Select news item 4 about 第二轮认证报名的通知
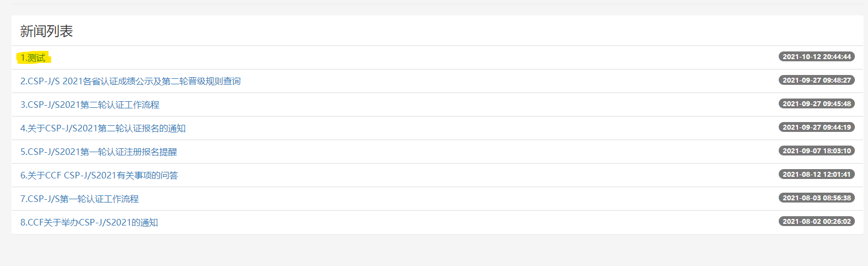868x266 pixels. pyautogui.click(x=103, y=129)
